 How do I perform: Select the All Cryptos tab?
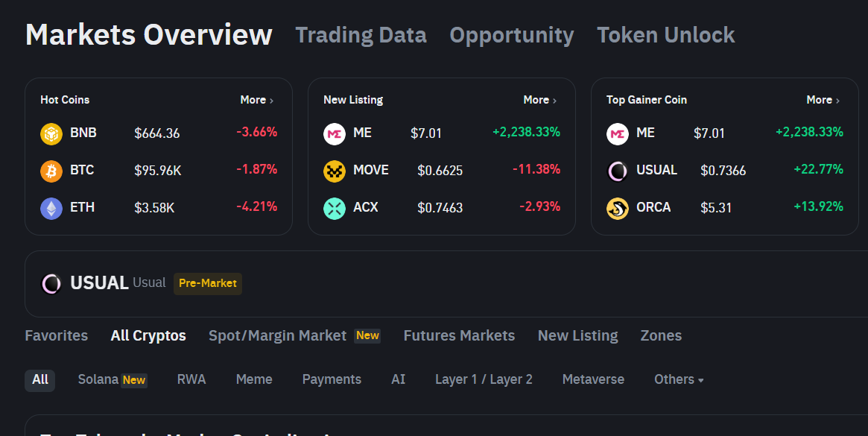[148, 335]
